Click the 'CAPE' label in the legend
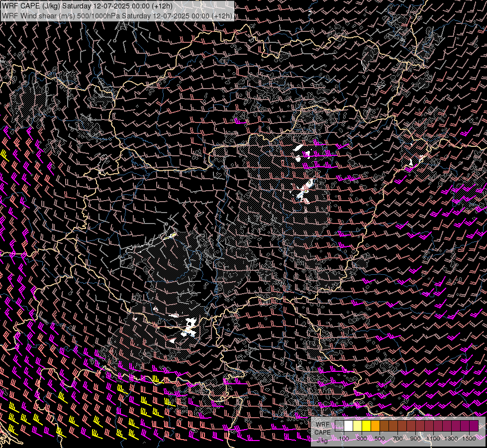The height and width of the screenshot is (448, 487). point(322,433)
